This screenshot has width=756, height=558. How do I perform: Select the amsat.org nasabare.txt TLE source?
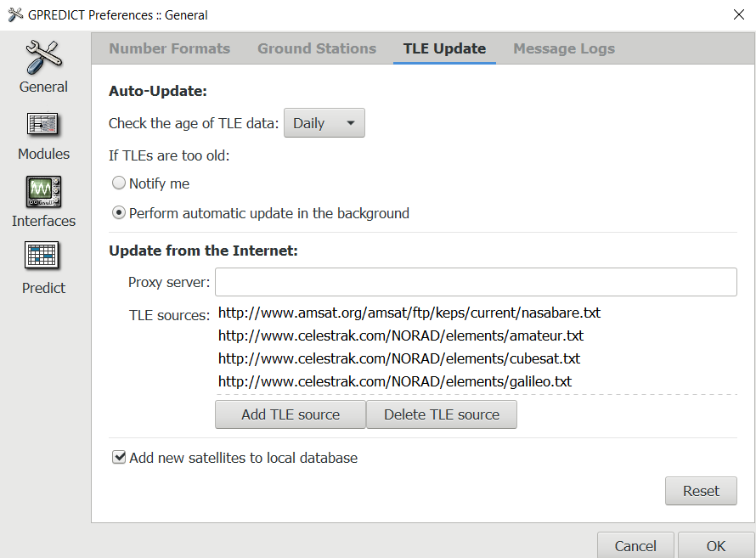[409, 313]
